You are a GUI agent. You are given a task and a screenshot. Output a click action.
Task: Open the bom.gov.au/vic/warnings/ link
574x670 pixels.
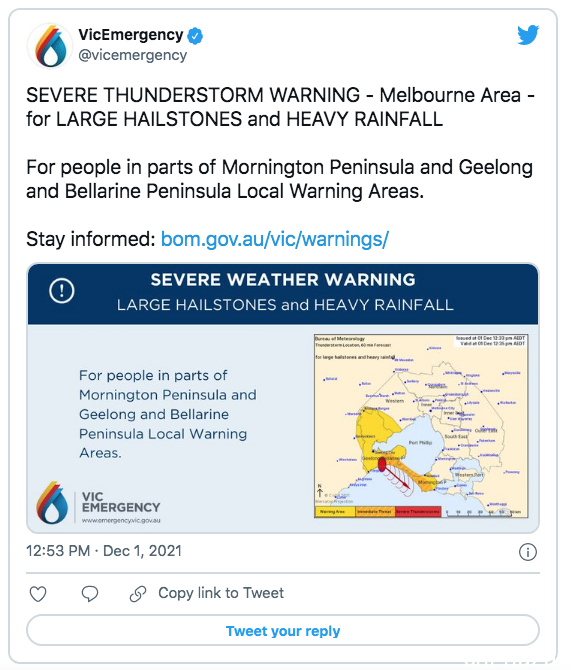tap(274, 239)
